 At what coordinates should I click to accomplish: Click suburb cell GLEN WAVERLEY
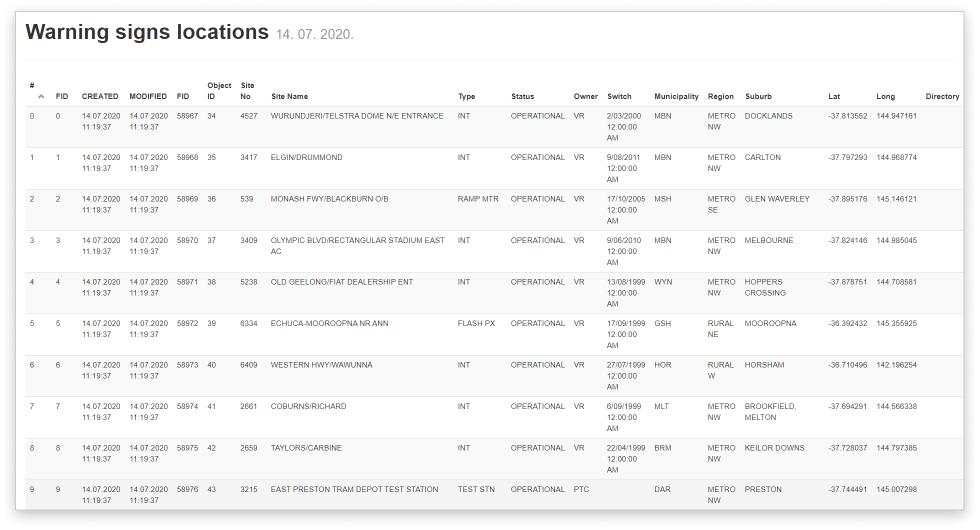(x=777, y=199)
